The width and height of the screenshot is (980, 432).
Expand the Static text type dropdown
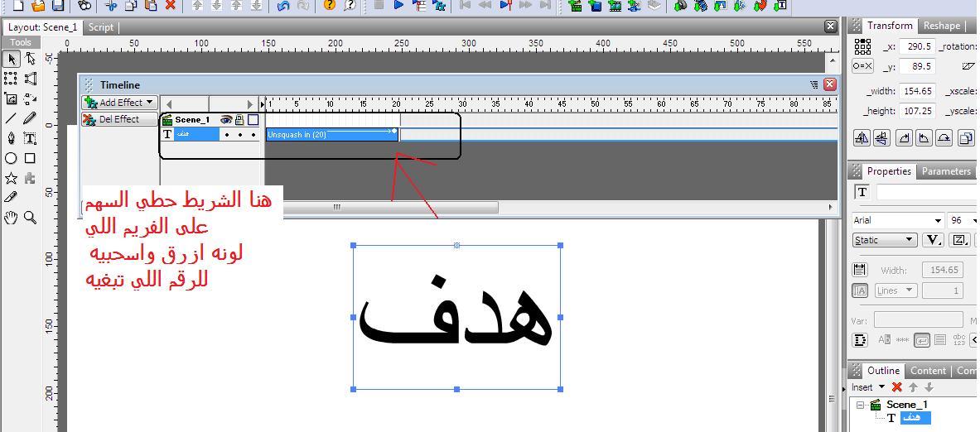[885, 240]
